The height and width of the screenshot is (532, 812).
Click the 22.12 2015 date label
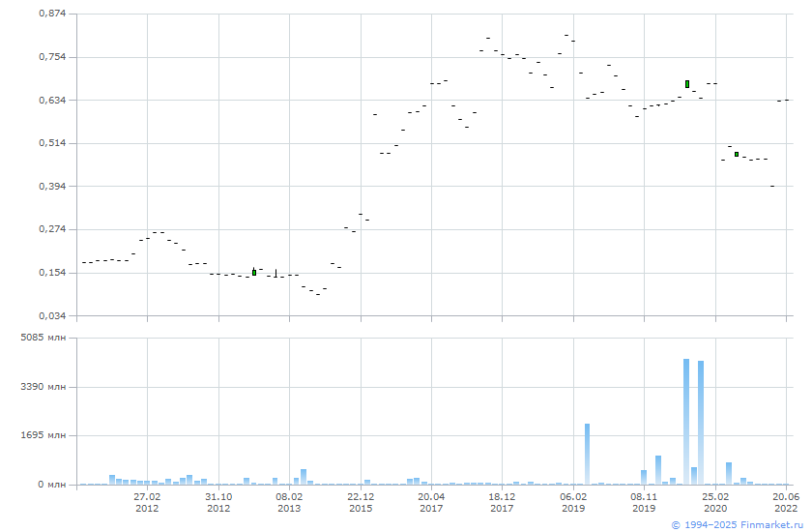click(x=361, y=502)
